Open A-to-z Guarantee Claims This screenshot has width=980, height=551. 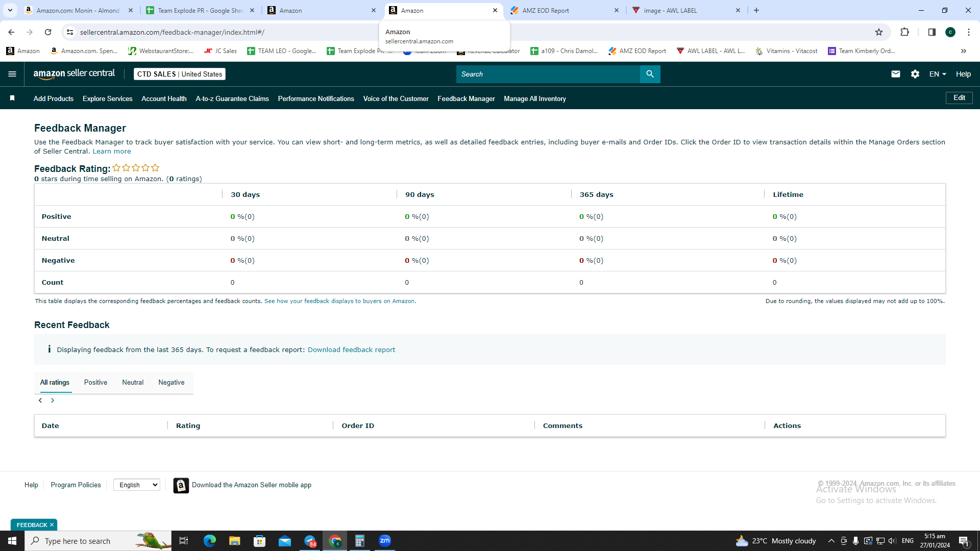pyautogui.click(x=232, y=98)
